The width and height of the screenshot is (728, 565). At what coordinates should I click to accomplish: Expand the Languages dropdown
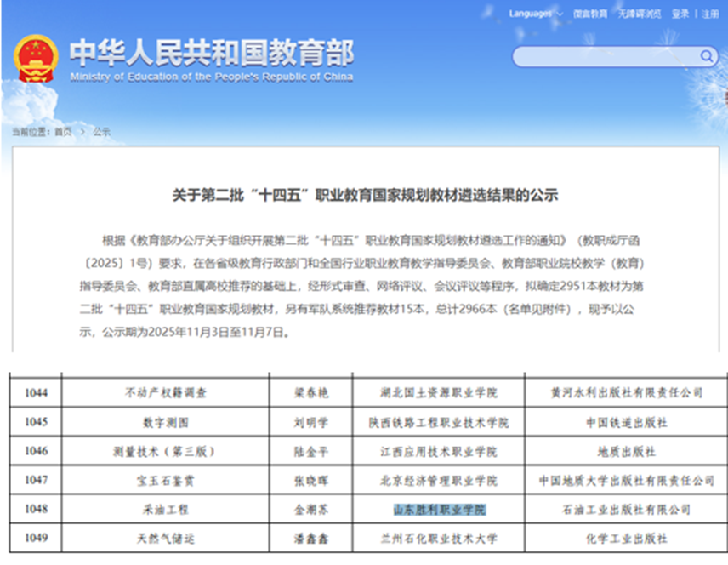(534, 14)
